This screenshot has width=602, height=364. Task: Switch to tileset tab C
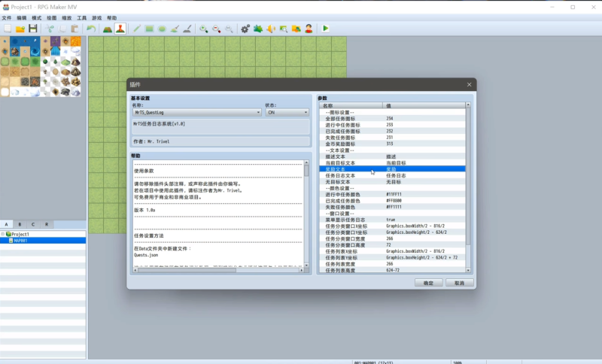[x=33, y=224]
